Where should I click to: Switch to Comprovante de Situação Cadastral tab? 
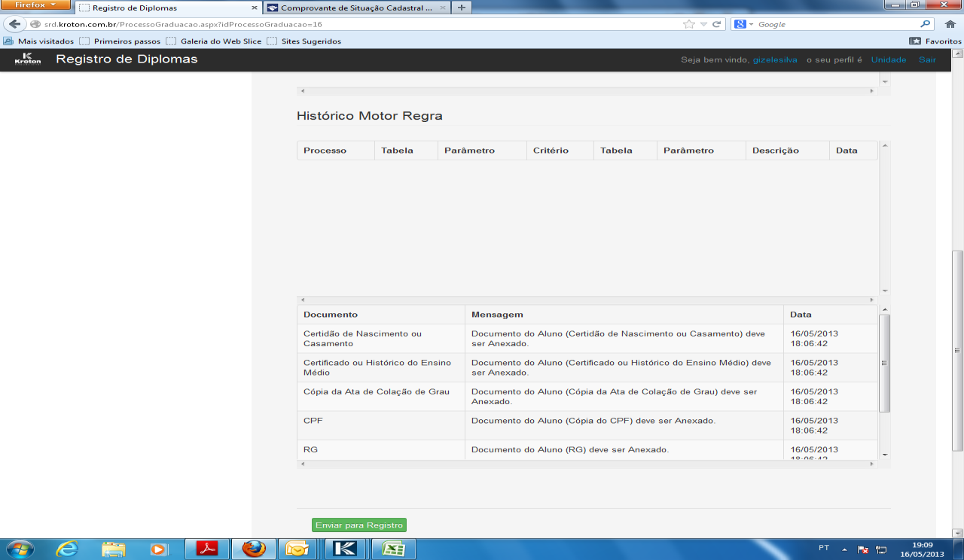356,8
